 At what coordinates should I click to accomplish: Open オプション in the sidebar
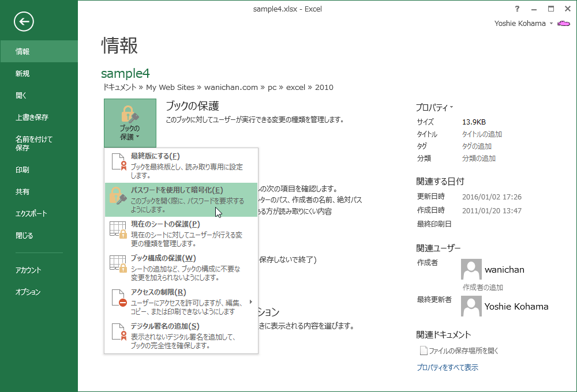39,292
